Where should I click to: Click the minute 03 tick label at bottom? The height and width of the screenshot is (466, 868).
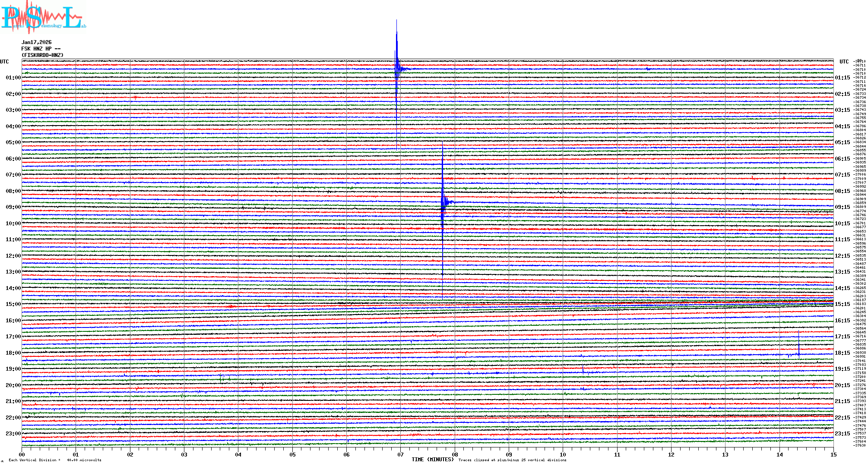coord(184,455)
